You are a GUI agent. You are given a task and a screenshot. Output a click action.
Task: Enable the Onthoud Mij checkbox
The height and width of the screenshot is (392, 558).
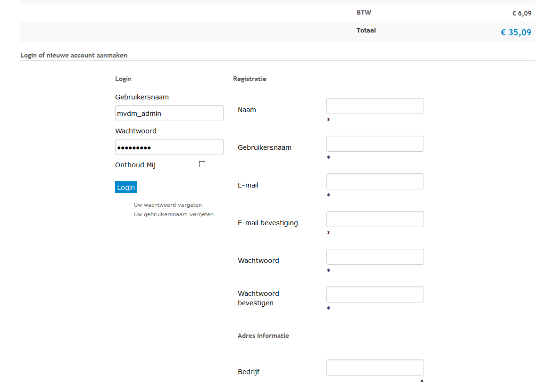coord(202,164)
